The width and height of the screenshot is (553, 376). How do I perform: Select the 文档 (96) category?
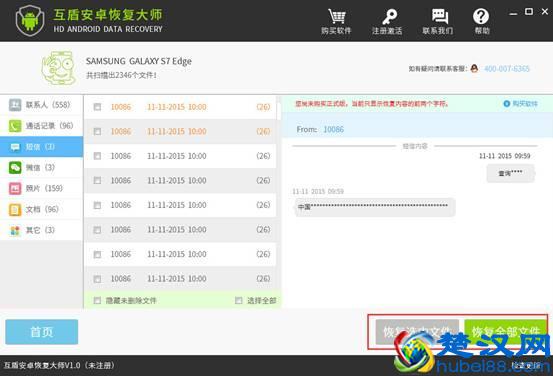[42, 210]
